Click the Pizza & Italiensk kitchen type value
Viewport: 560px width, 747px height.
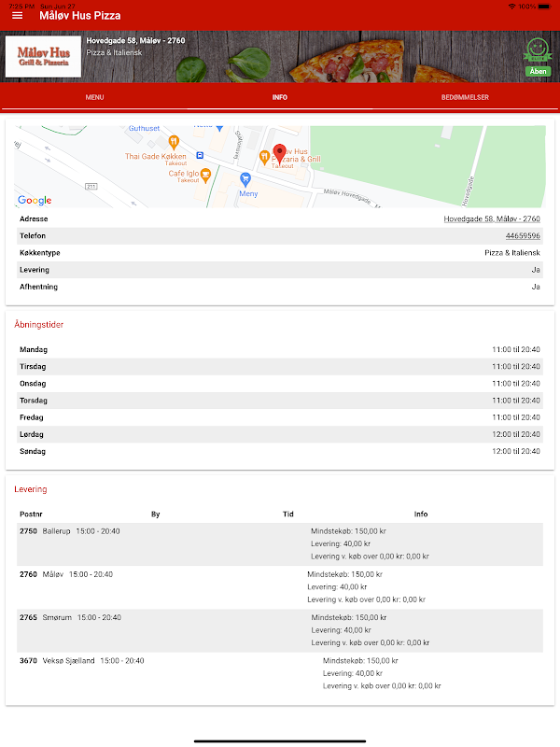click(511, 252)
